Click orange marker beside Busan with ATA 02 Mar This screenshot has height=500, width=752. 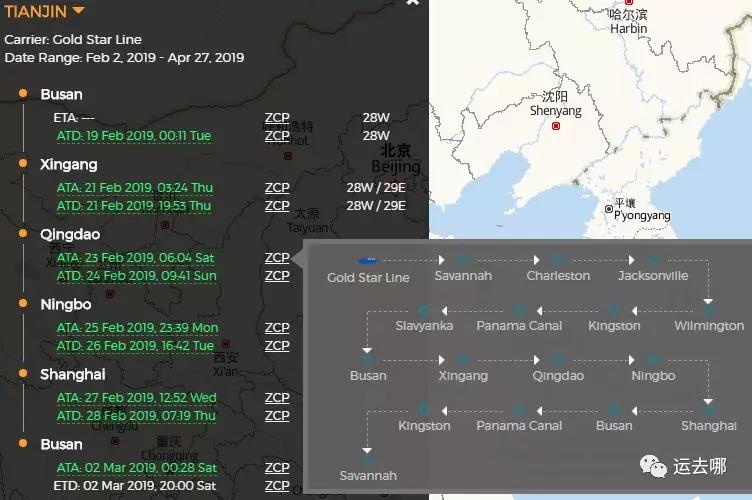coord(23,443)
